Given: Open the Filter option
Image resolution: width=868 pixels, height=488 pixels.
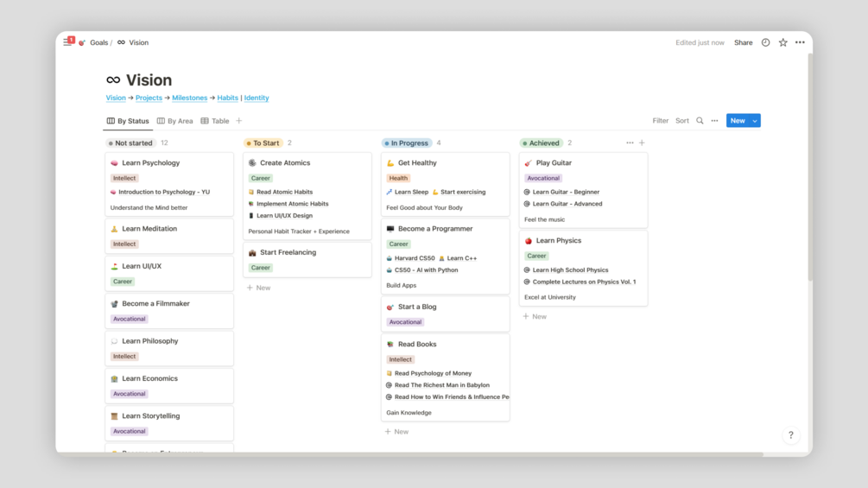Looking at the screenshot, I should tap(661, 121).
